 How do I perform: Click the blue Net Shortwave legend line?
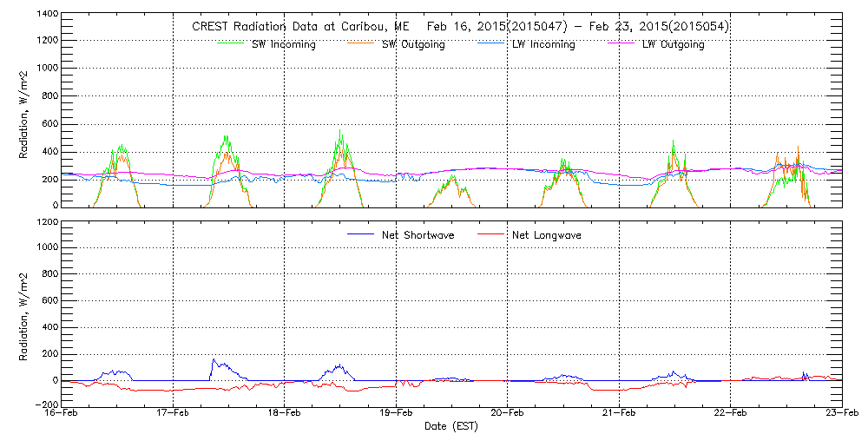361,234
